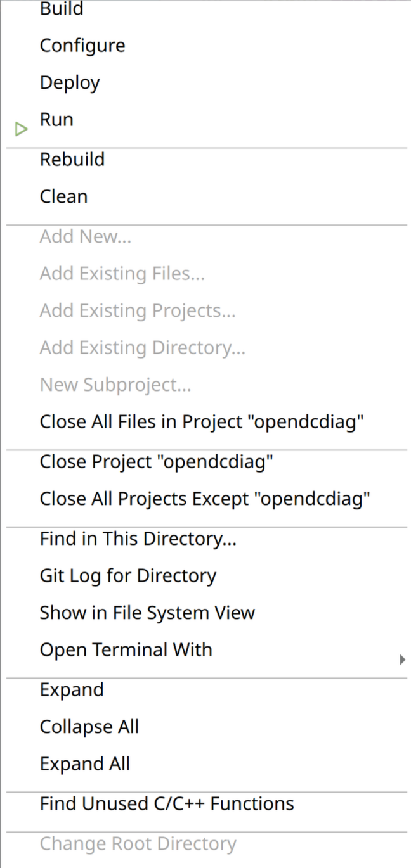411x868 pixels.
Task: Click Expand in the context menu
Action: [x=72, y=690]
